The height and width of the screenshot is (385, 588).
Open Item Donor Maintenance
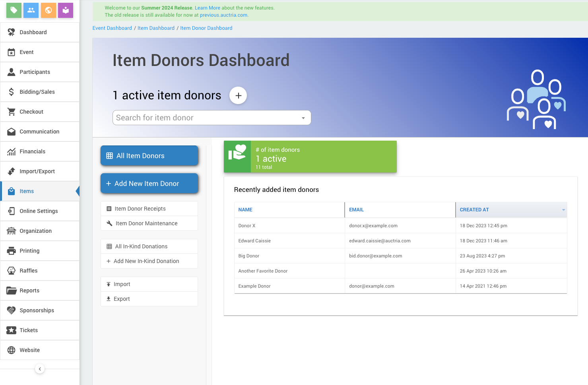click(x=146, y=223)
